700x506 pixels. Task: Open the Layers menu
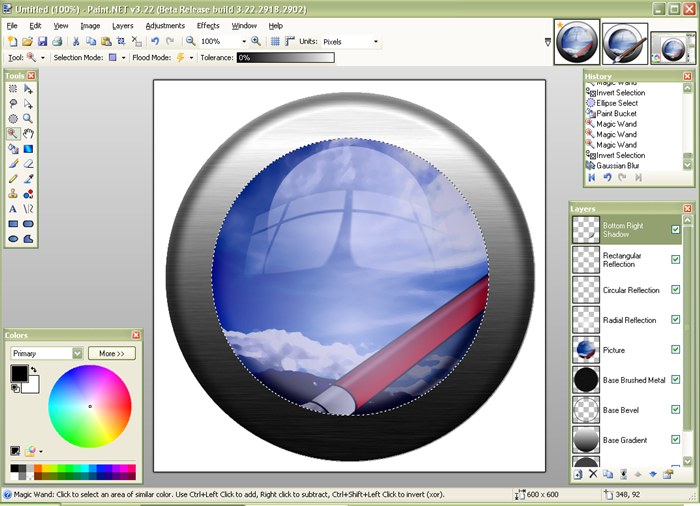click(123, 26)
